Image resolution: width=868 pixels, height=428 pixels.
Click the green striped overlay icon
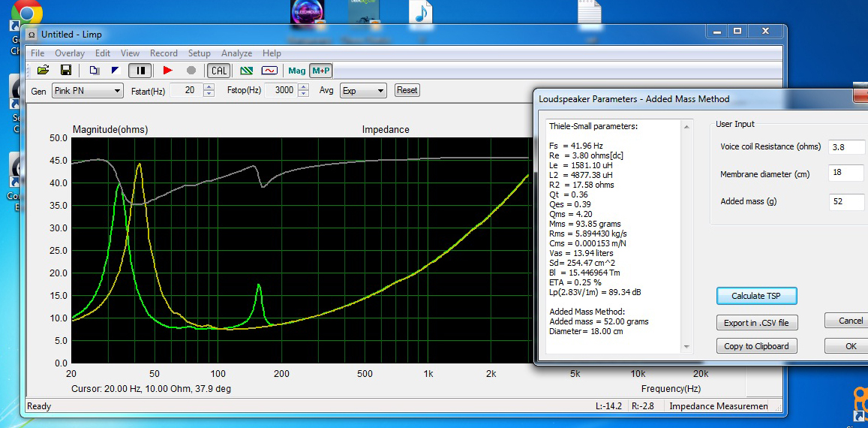click(247, 71)
